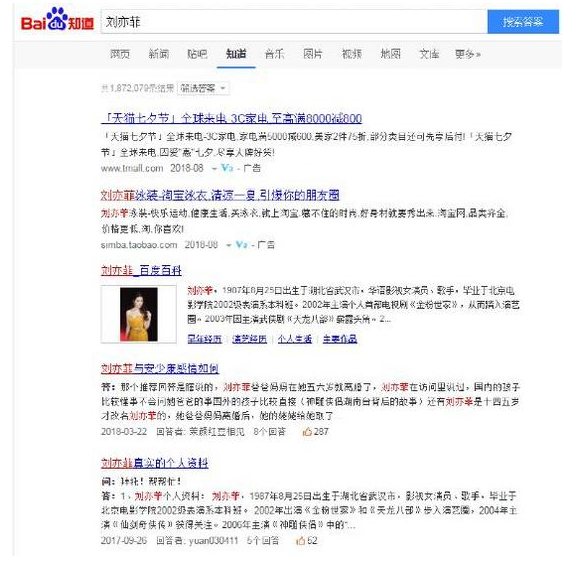Open the 天猫七夕节 ad title link
The width and height of the screenshot is (578, 567).
pyautogui.click(x=231, y=118)
